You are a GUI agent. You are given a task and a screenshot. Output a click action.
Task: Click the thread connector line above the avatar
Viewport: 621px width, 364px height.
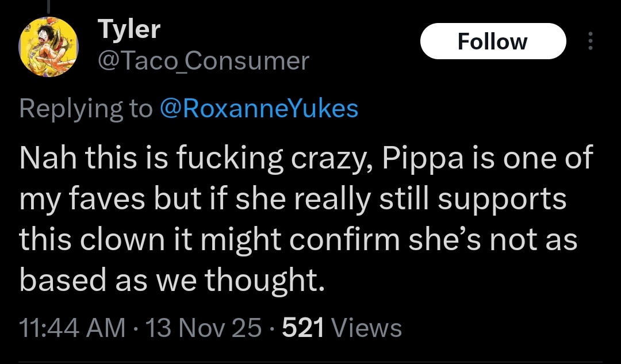(x=49, y=6)
